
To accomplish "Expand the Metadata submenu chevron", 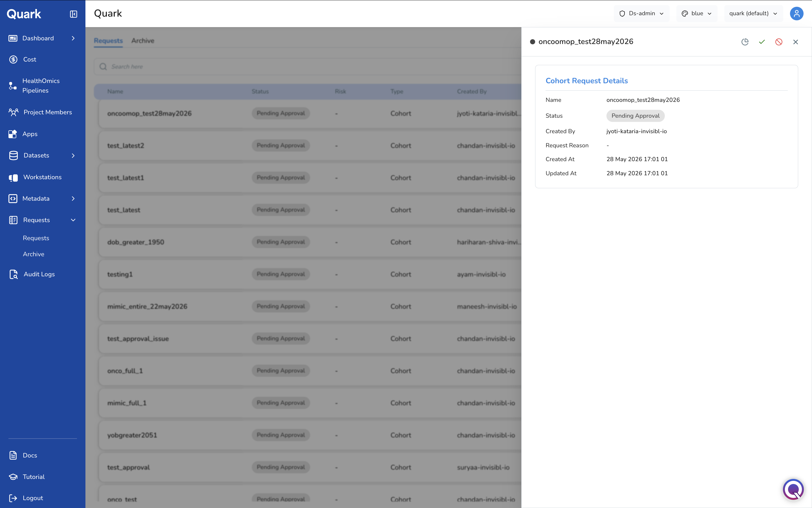I will click(x=73, y=199).
